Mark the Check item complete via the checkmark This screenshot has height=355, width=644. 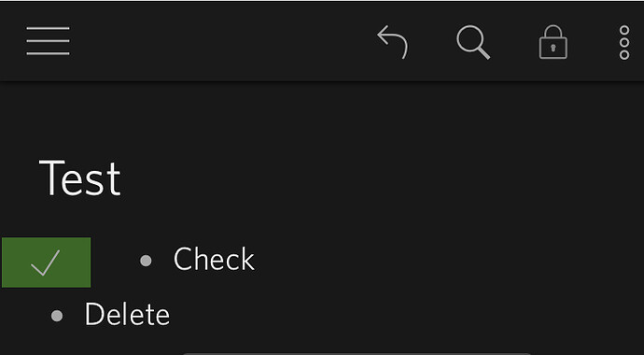point(46,263)
